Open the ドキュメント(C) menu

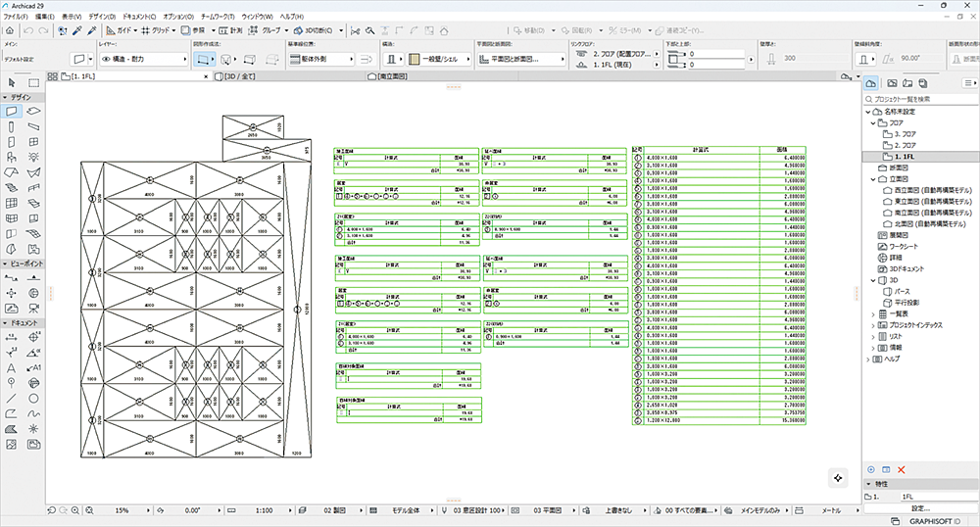(x=137, y=18)
